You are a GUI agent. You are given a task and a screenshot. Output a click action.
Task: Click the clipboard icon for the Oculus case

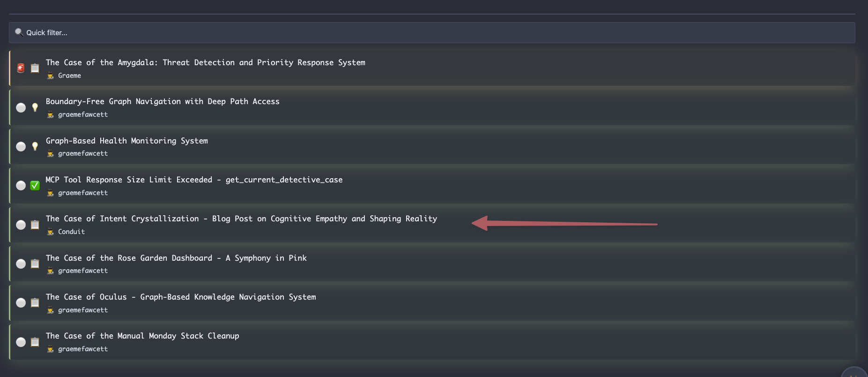[35, 302]
